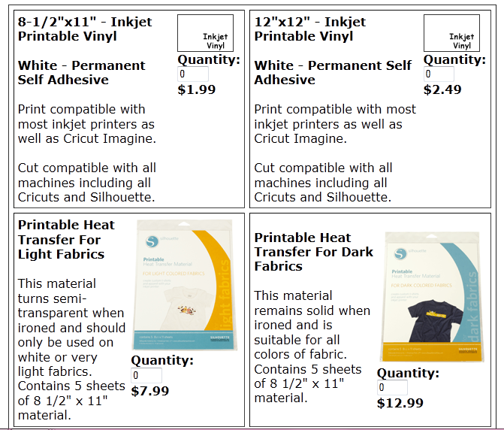This screenshot has width=504, height=430.
Task: Select the Dark Fabrics quantity input box
Action: click(392, 387)
